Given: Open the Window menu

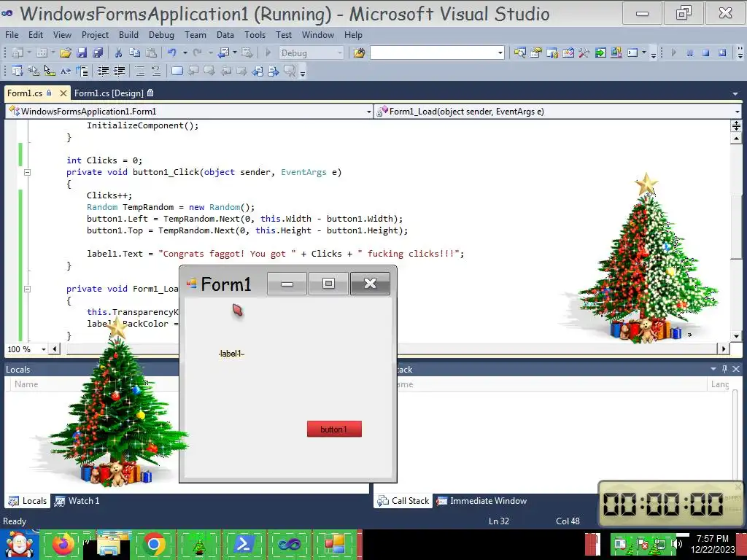Looking at the screenshot, I should (x=318, y=35).
